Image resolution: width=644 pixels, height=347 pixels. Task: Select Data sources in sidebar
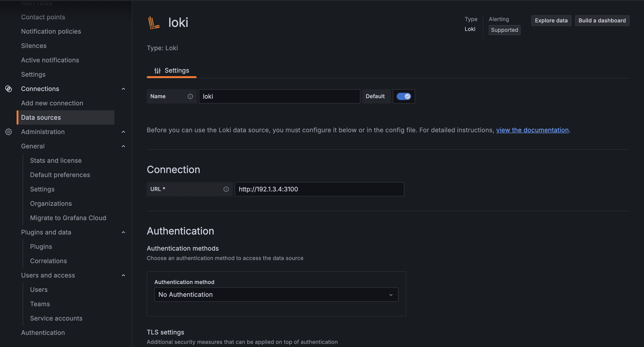click(66, 117)
